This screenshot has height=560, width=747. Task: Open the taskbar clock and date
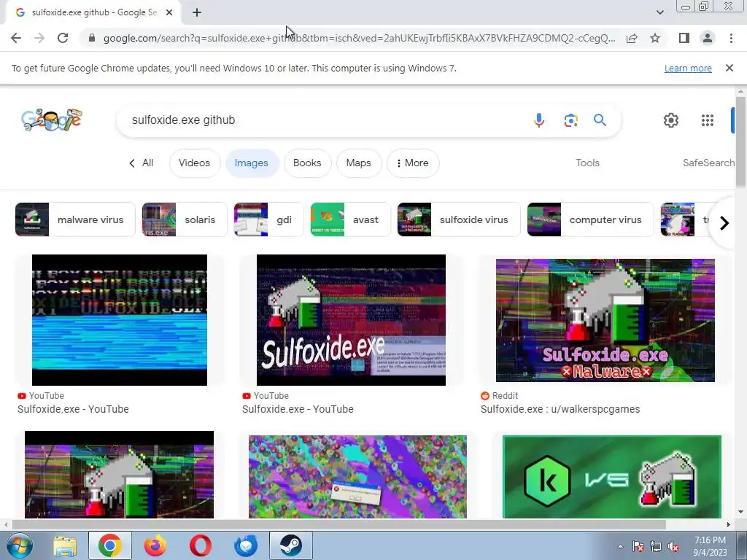(x=711, y=546)
